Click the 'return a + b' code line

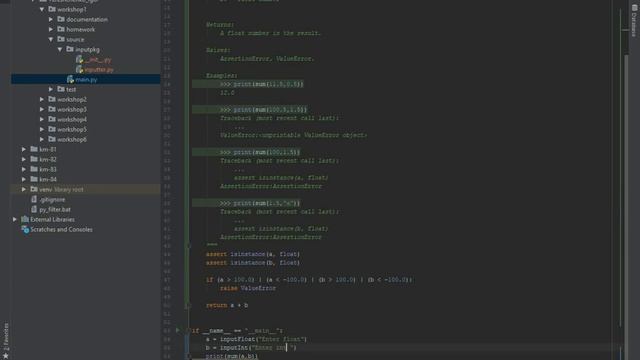tap(227, 305)
